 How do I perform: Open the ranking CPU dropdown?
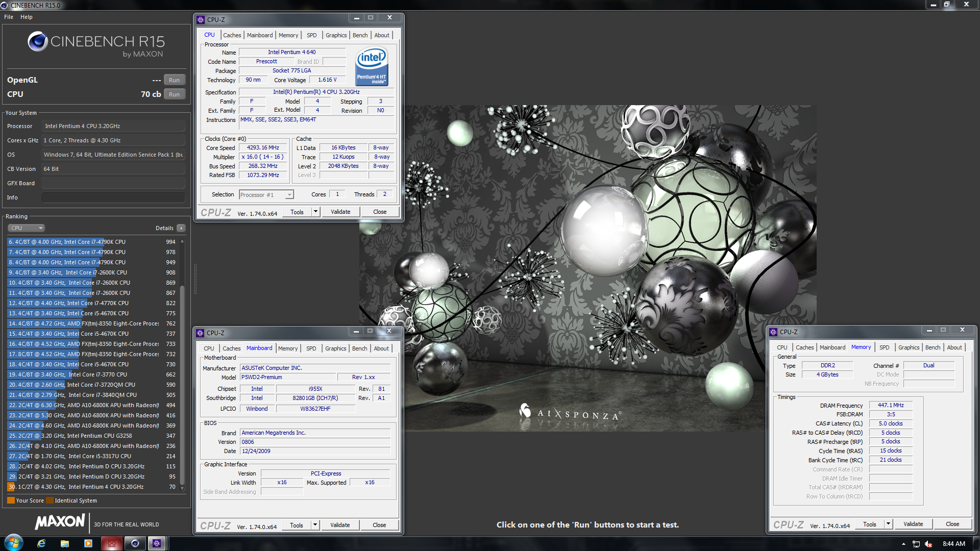click(x=27, y=228)
